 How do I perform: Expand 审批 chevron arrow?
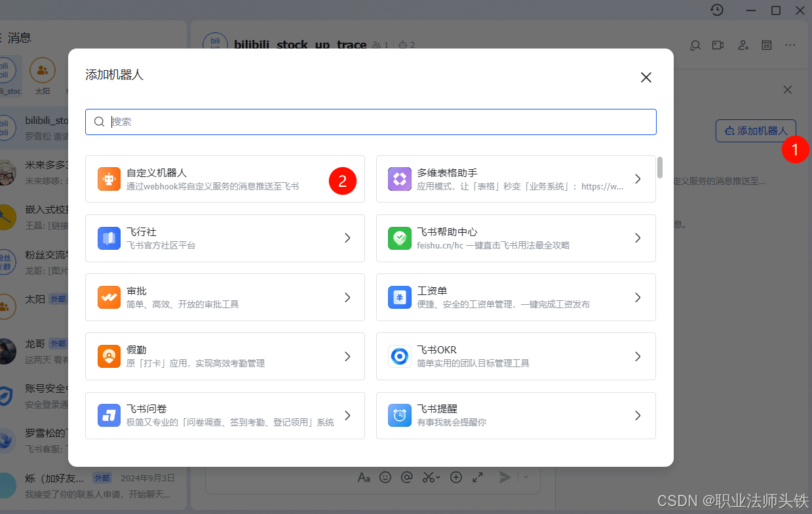(347, 297)
